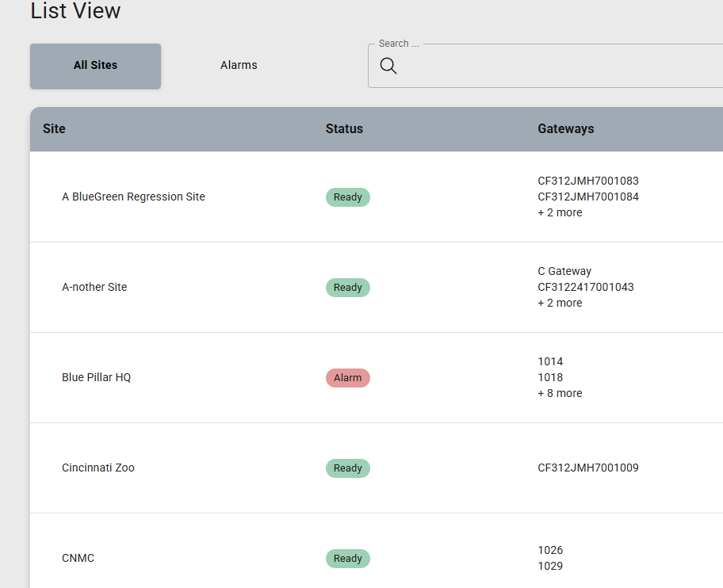Select the C Gateway entry
Image resolution: width=723 pixels, height=588 pixels.
564,271
